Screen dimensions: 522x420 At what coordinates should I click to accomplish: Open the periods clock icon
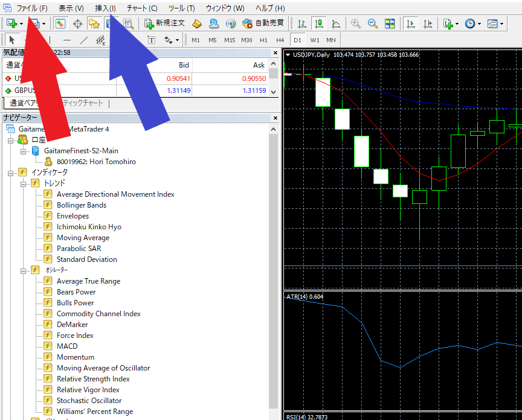tap(469, 24)
